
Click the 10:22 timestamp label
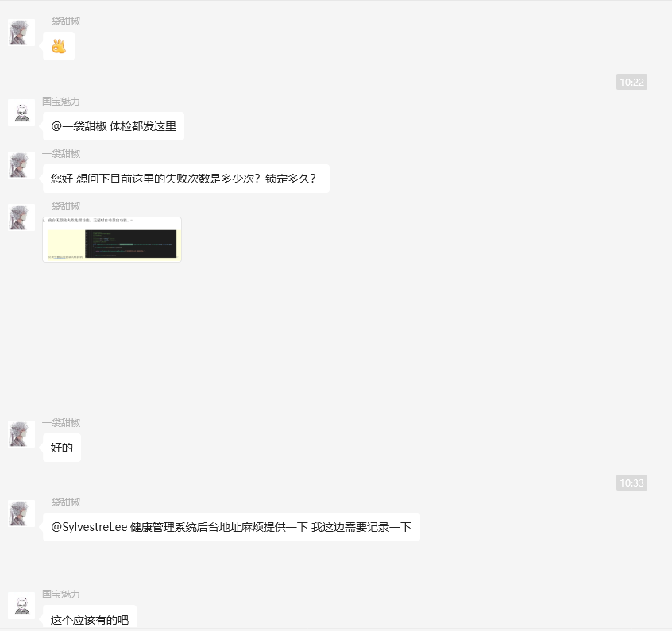[x=631, y=82]
